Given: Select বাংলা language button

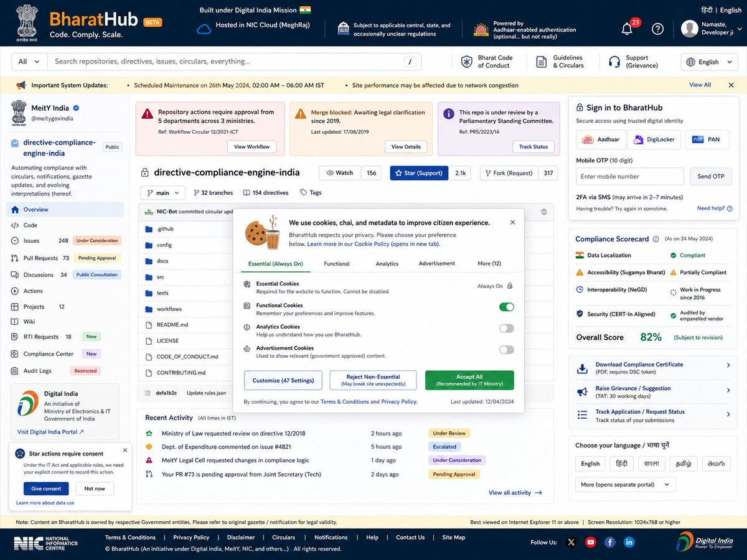Looking at the screenshot, I should pos(652,464).
